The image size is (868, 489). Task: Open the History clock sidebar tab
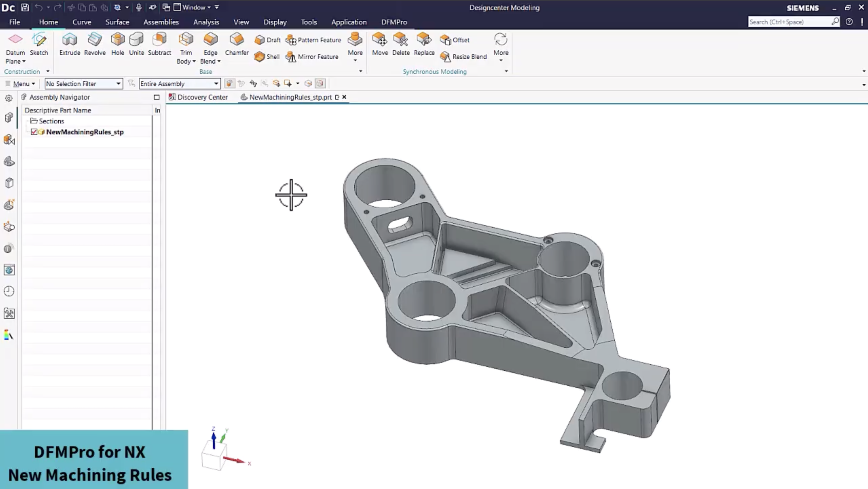(x=9, y=291)
